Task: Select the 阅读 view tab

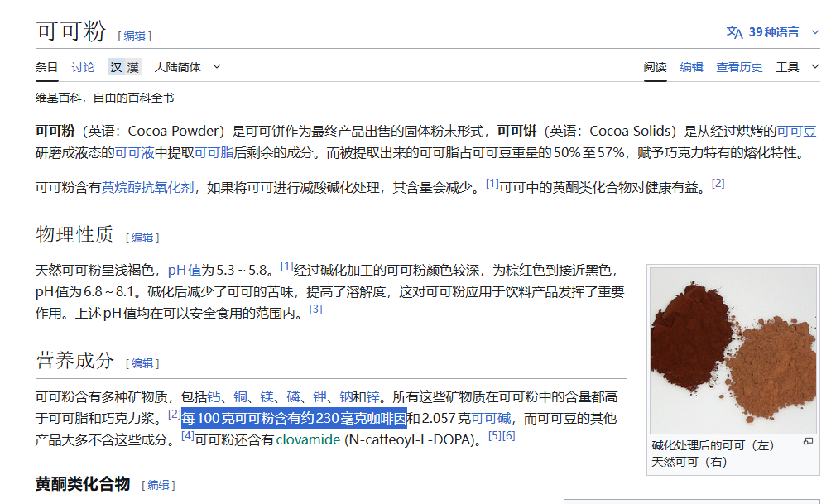Action: pyautogui.click(x=655, y=67)
